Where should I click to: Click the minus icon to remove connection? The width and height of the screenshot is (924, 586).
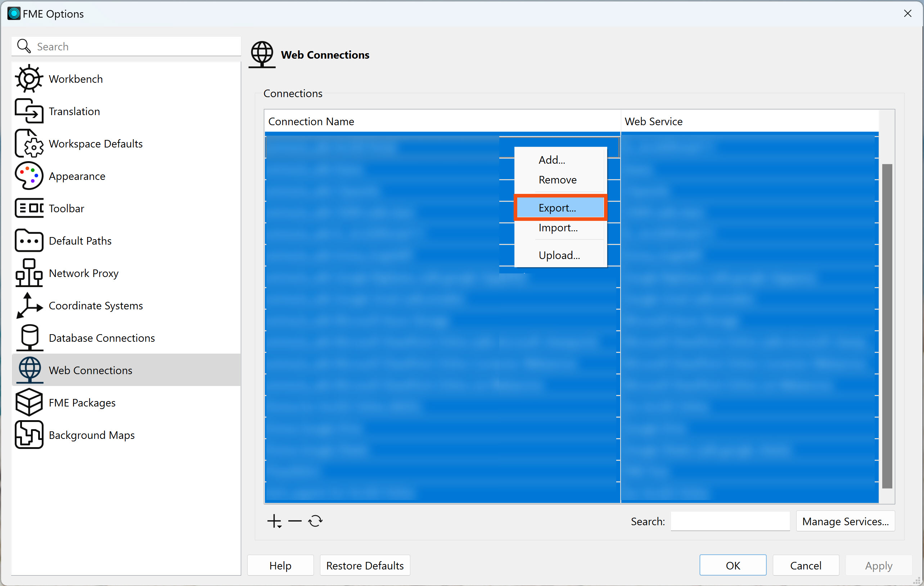[x=295, y=521]
